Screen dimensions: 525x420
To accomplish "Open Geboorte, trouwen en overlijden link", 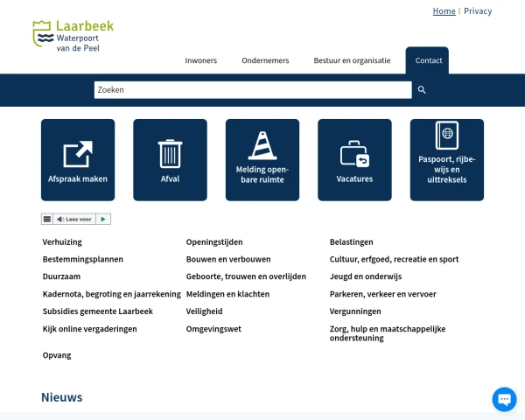I will (246, 276).
